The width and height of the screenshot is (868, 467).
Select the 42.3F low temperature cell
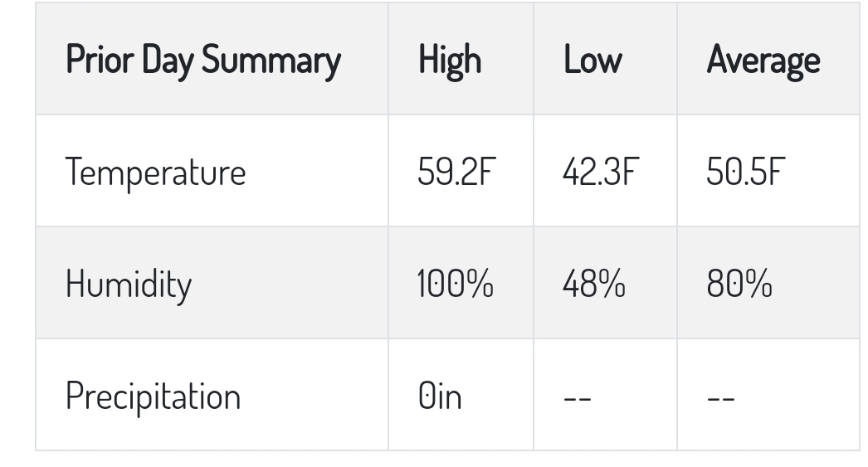pyautogui.click(x=601, y=172)
